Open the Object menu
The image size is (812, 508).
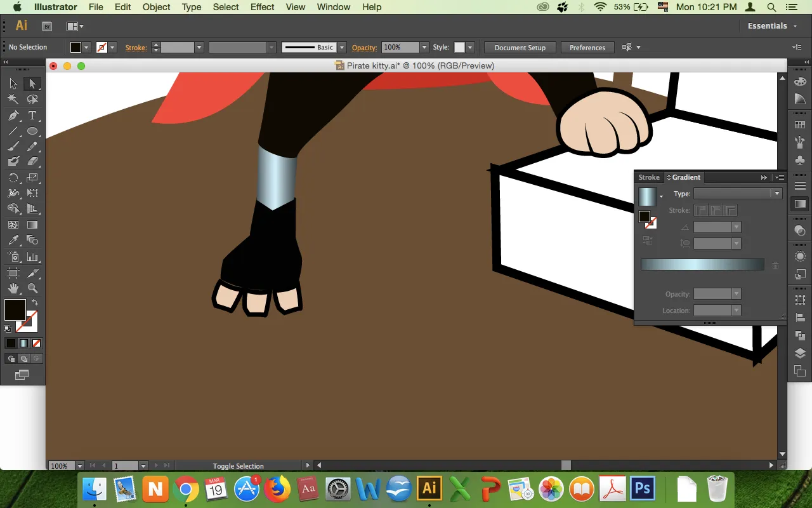pos(156,7)
